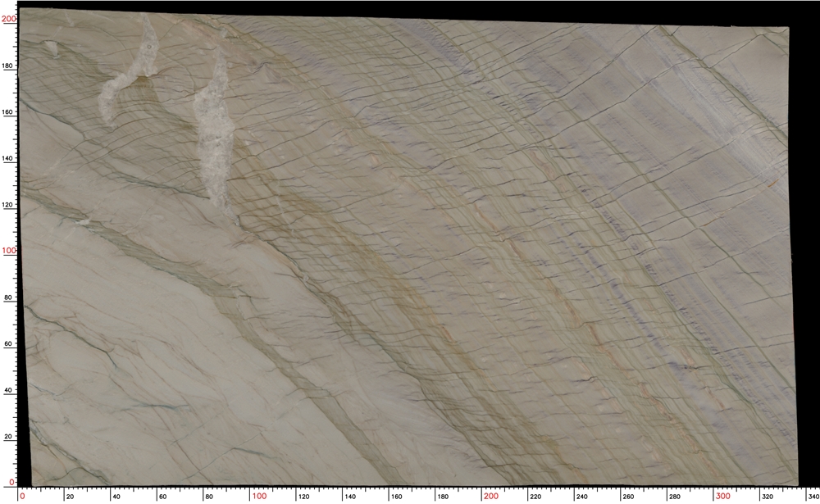Click the 320 label on horizontal ruler
The width and height of the screenshot is (820, 504).
pos(768,497)
